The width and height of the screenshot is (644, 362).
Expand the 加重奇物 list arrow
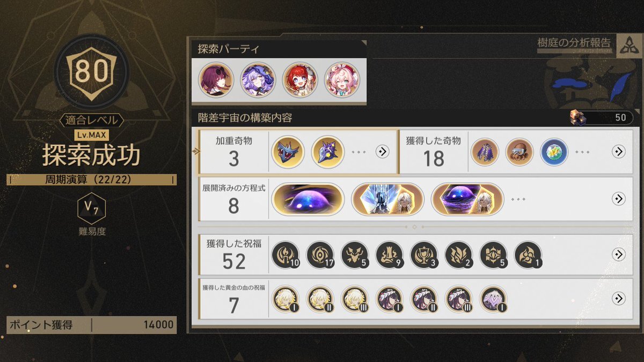pyautogui.click(x=382, y=152)
